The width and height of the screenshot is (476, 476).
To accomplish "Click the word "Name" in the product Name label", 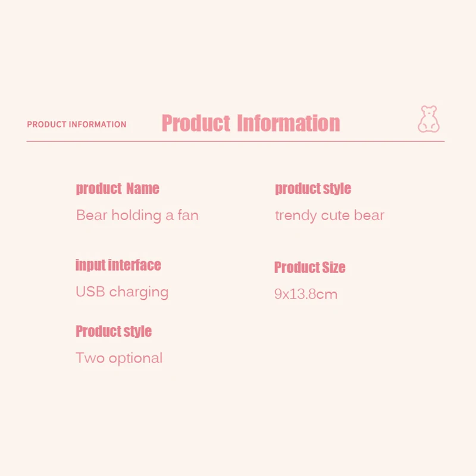I will [143, 189].
